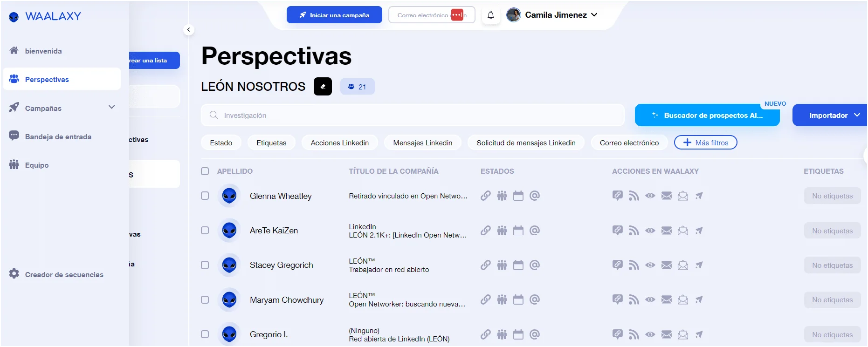The image size is (868, 347).
Task: Open Camila Jimenez profile picture
Action: pos(514,15)
